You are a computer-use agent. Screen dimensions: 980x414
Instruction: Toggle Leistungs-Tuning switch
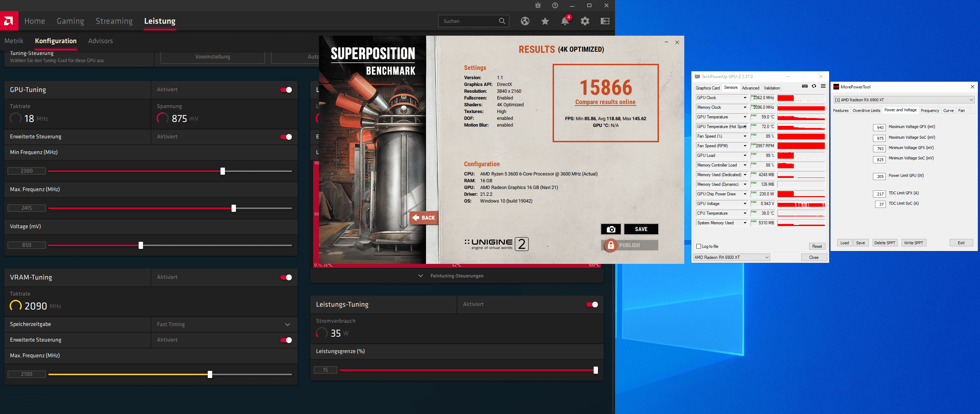592,305
